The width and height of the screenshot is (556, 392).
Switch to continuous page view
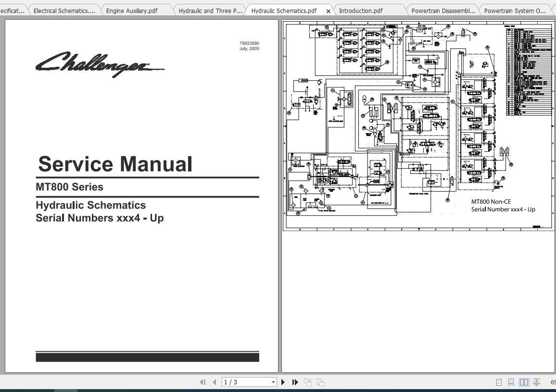coord(511,382)
